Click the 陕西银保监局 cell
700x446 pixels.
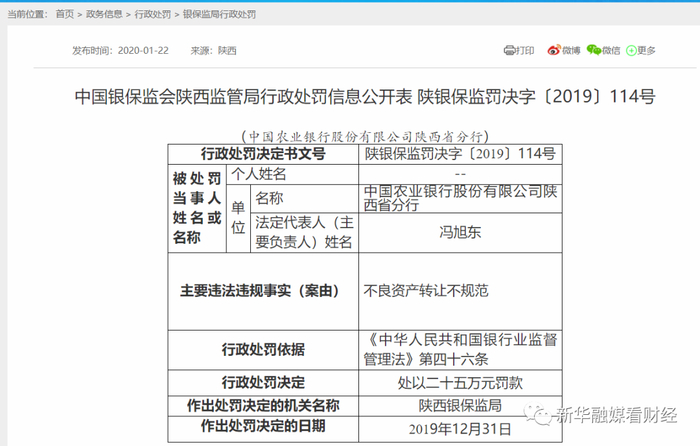point(460,406)
